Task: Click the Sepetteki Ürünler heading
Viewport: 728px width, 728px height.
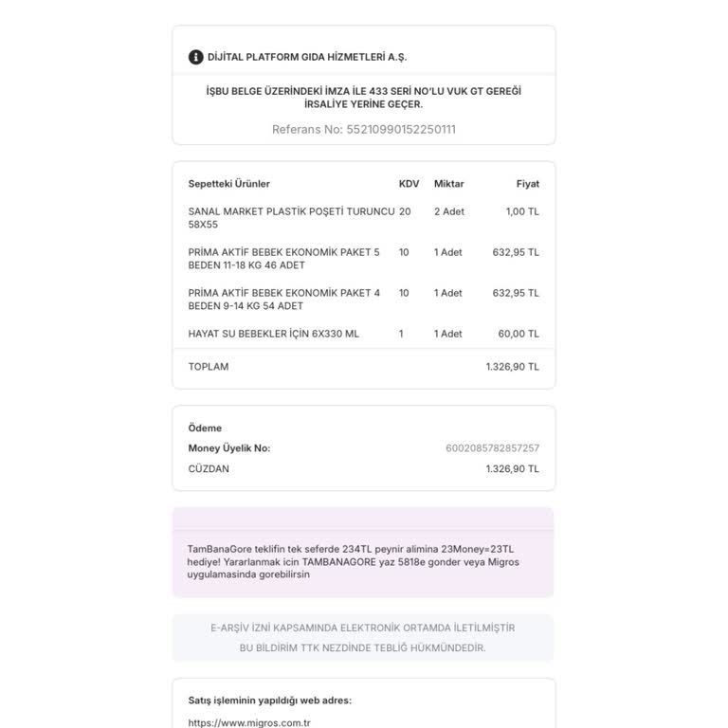Action: (x=228, y=184)
